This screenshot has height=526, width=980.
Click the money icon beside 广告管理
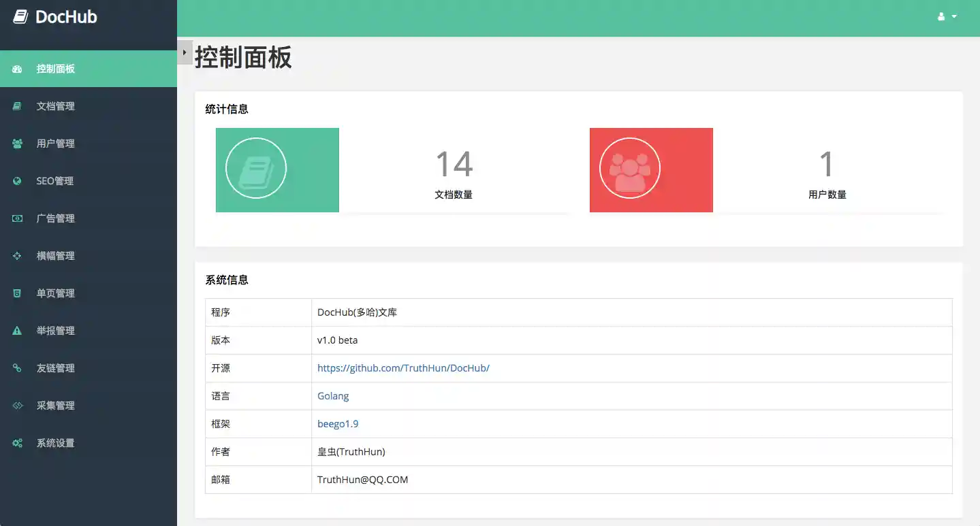click(x=17, y=218)
